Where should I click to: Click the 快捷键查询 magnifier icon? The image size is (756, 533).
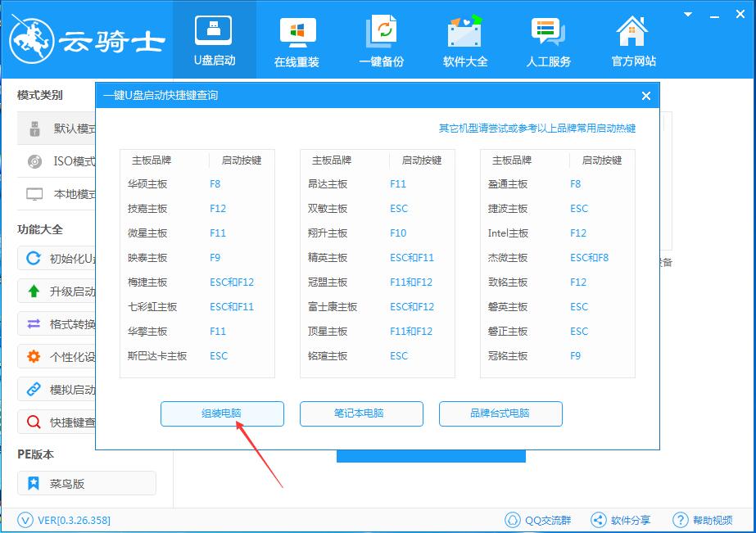tap(34, 422)
